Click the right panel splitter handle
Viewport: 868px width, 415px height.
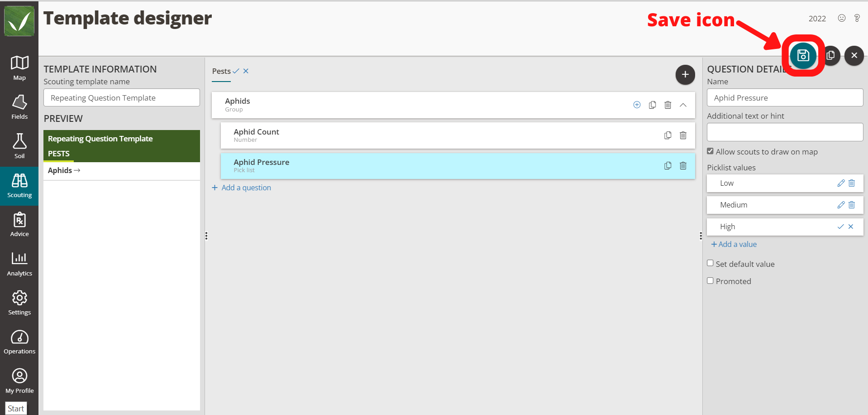tap(701, 236)
